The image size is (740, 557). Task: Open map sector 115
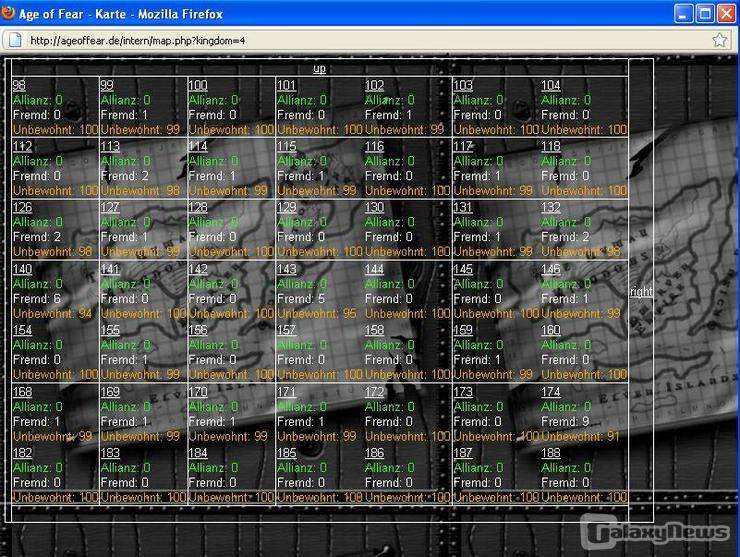[286, 146]
